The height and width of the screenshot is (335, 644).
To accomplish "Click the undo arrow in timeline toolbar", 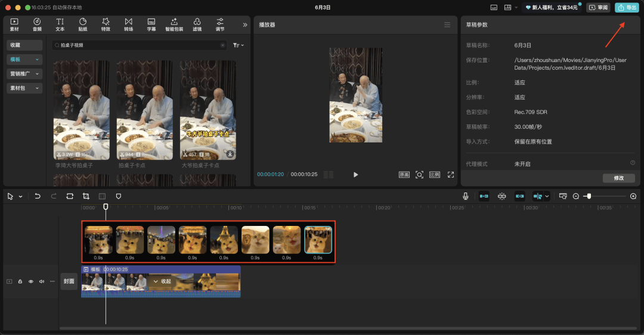I will coord(38,196).
